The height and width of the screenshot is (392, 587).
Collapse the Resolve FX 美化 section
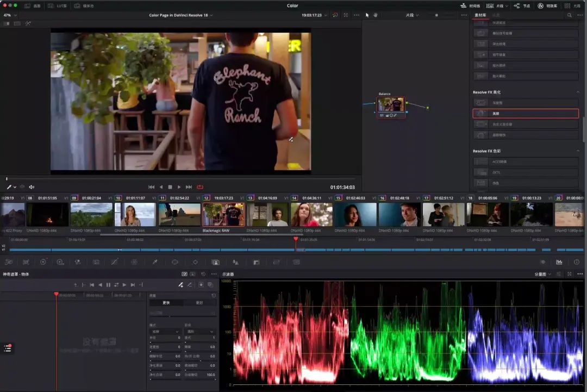(x=577, y=92)
